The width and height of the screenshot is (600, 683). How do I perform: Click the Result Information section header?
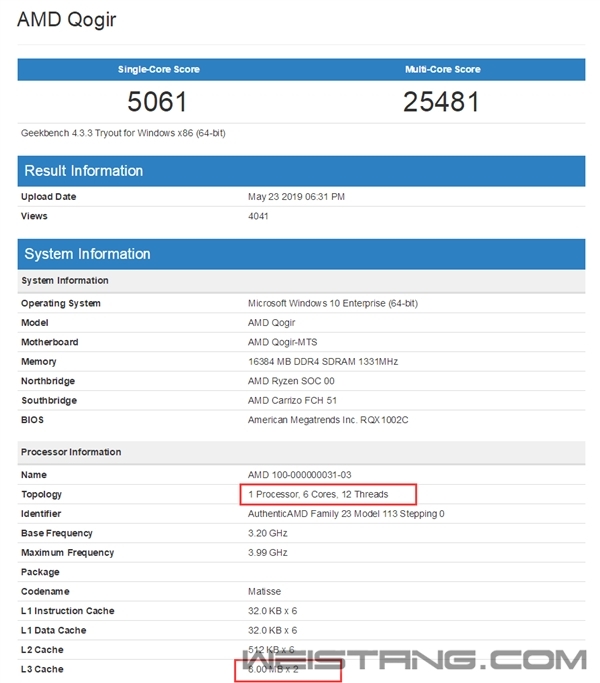point(83,171)
